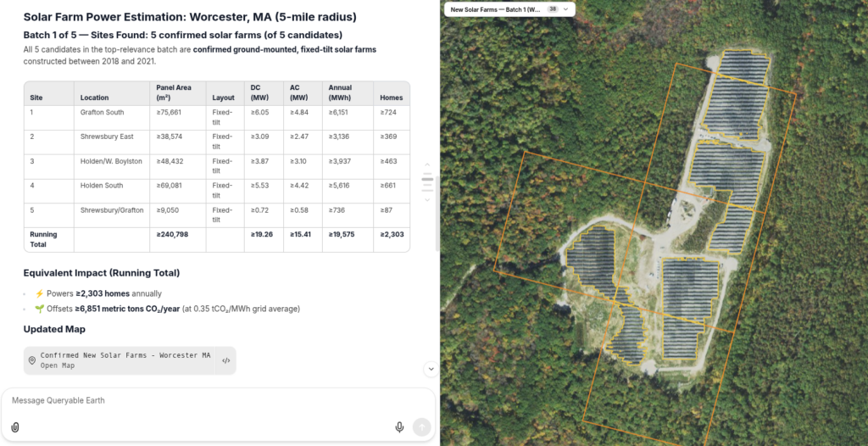This screenshot has width=868, height=446.
Task: Click the Message Queryable Earth input field
Action: click(218, 400)
